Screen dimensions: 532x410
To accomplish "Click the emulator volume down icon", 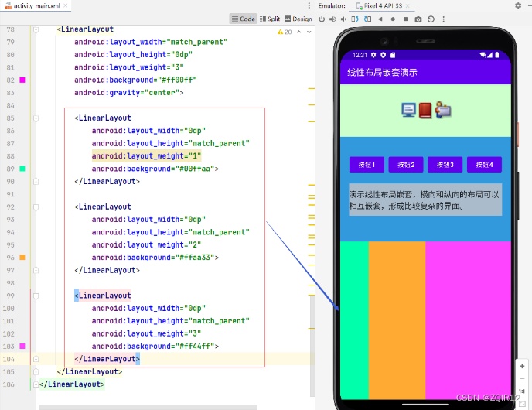I will pyautogui.click(x=343, y=19).
